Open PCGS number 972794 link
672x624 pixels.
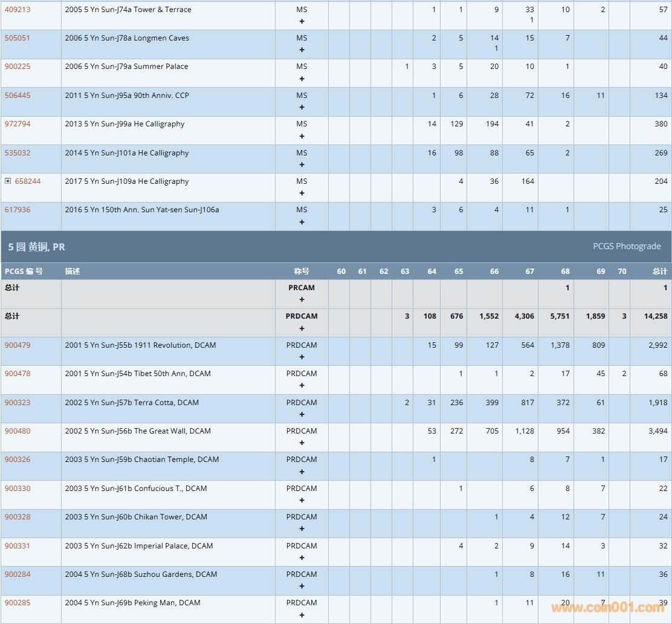pyautogui.click(x=18, y=124)
